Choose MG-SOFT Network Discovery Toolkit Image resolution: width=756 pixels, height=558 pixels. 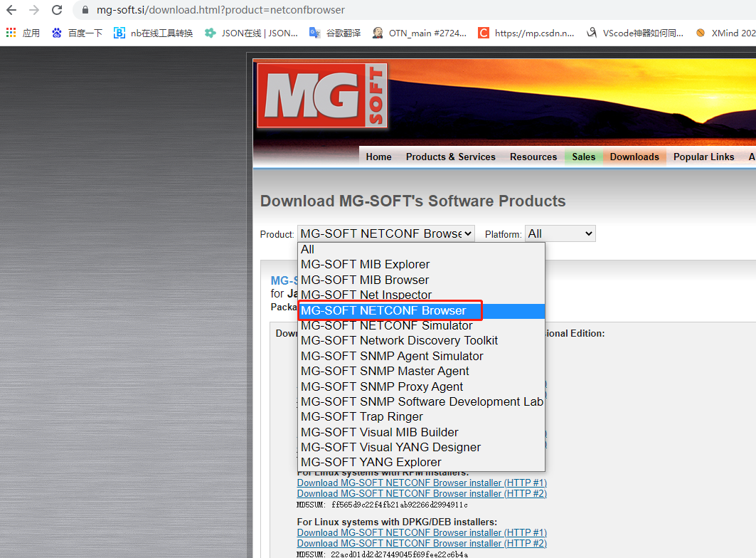click(x=422, y=341)
